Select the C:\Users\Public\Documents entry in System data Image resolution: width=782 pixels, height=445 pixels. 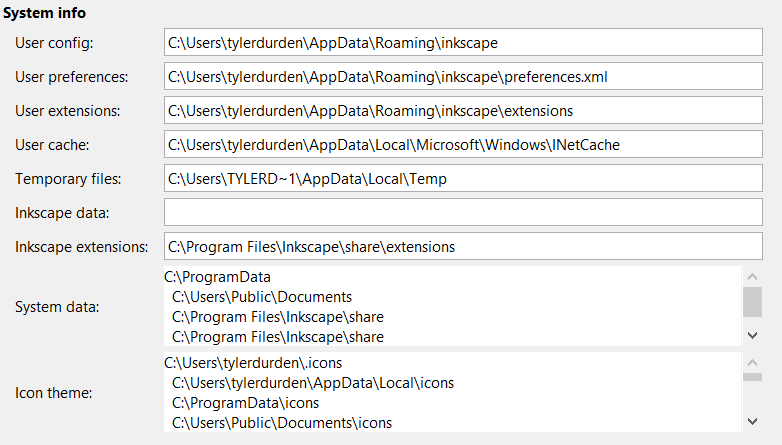(262, 297)
